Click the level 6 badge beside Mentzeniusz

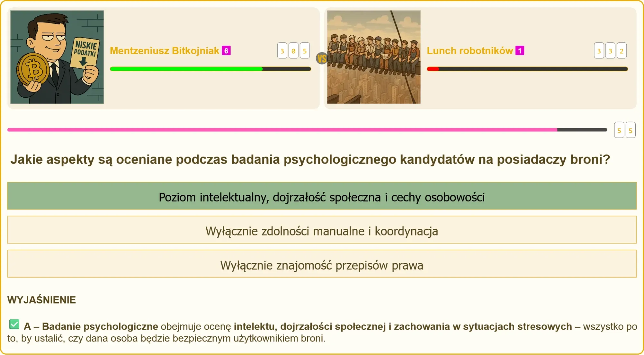226,51
